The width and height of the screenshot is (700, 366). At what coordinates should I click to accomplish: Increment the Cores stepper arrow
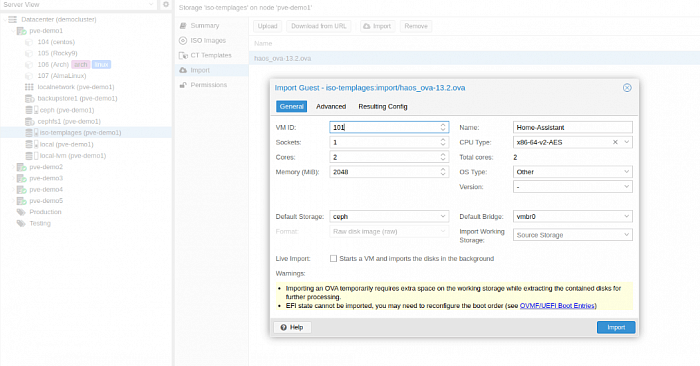pos(442,155)
